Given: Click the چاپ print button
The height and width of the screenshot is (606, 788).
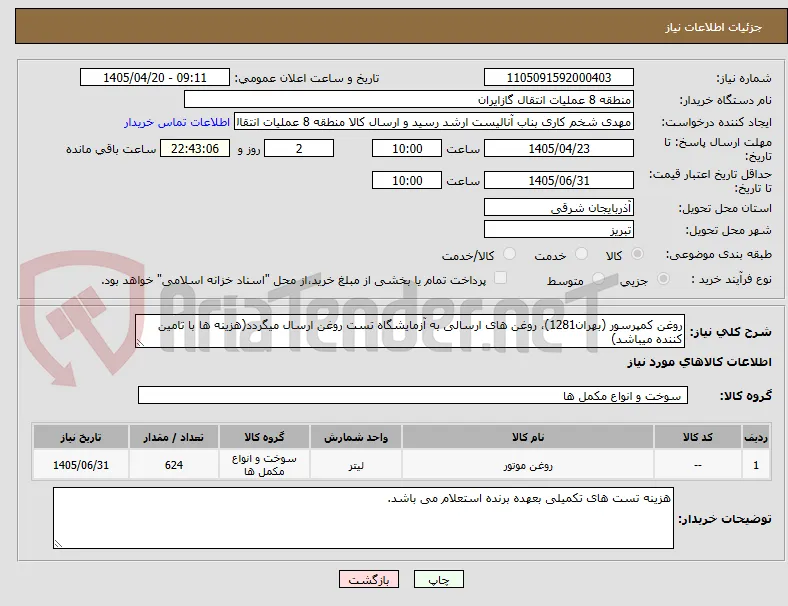Looking at the screenshot, I should (x=438, y=579).
